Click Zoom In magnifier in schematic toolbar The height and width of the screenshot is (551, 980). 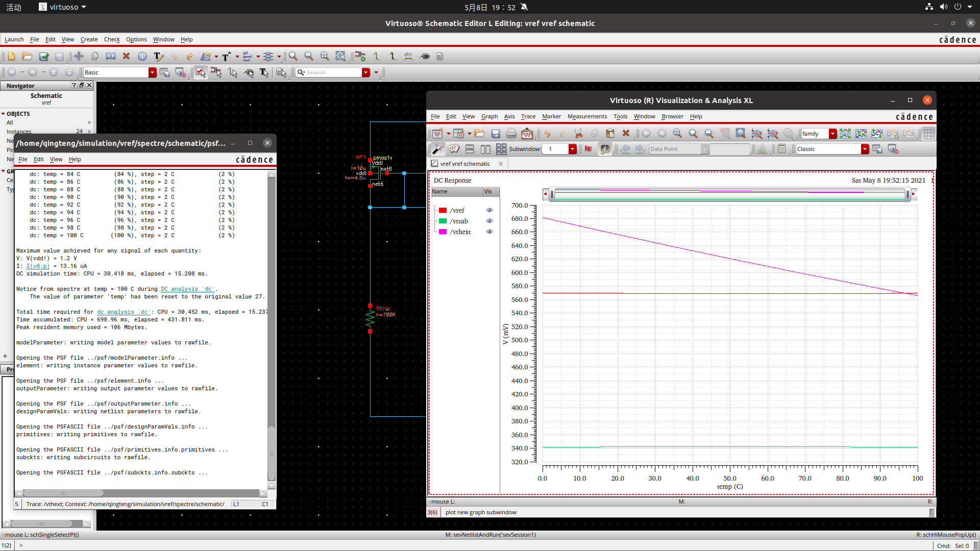pos(293,56)
